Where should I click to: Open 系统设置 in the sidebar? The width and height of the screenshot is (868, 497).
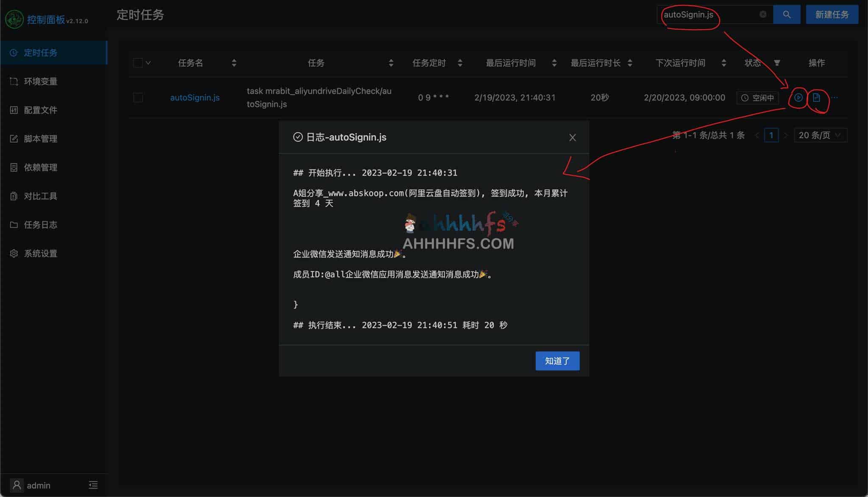[x=41, y=253]
